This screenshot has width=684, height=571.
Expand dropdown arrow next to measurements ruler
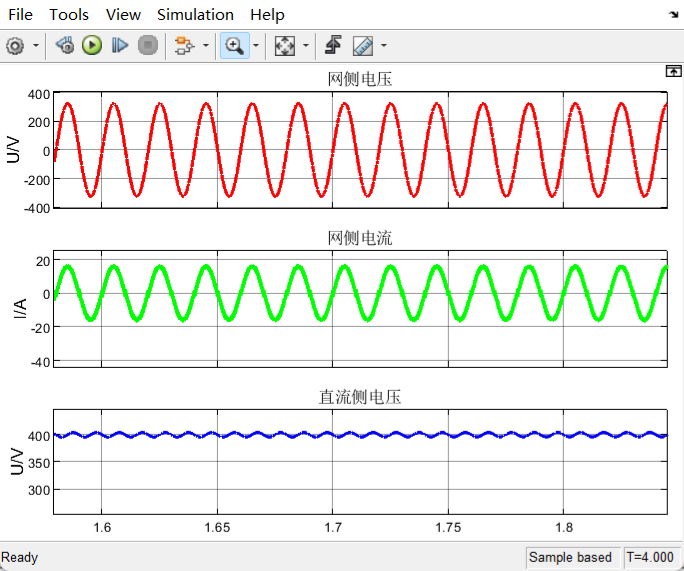click(384, 45)
